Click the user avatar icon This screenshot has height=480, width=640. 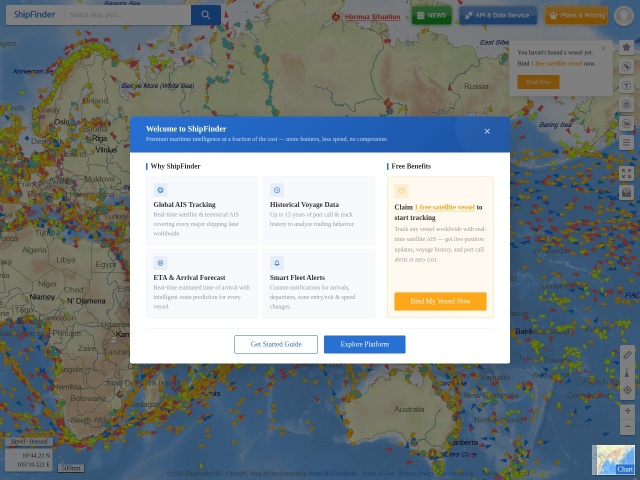(624, 16)
